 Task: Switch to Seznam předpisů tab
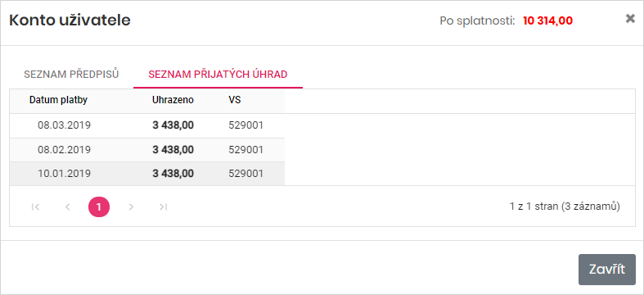(x=71, y=75)
